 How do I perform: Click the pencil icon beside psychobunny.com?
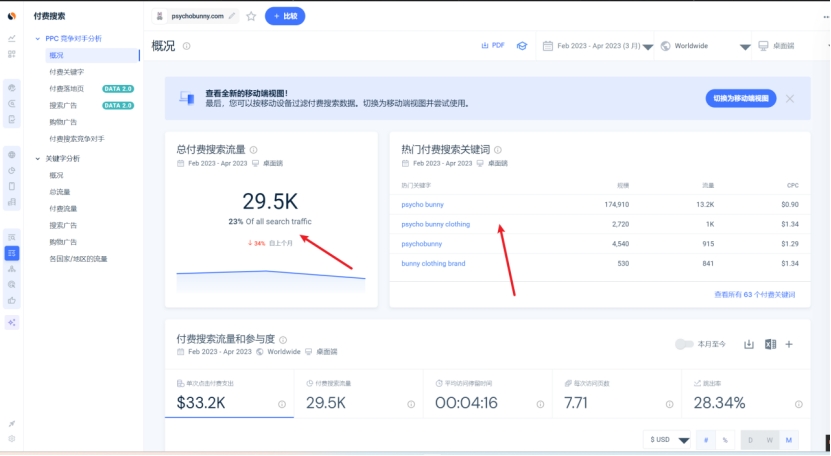pos(233,16)
